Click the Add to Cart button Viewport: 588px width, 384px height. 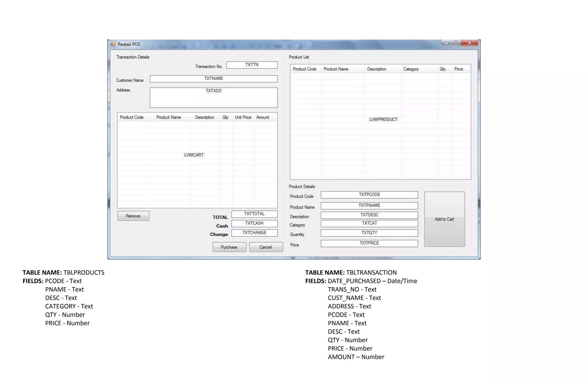click(x=444, y=219)
